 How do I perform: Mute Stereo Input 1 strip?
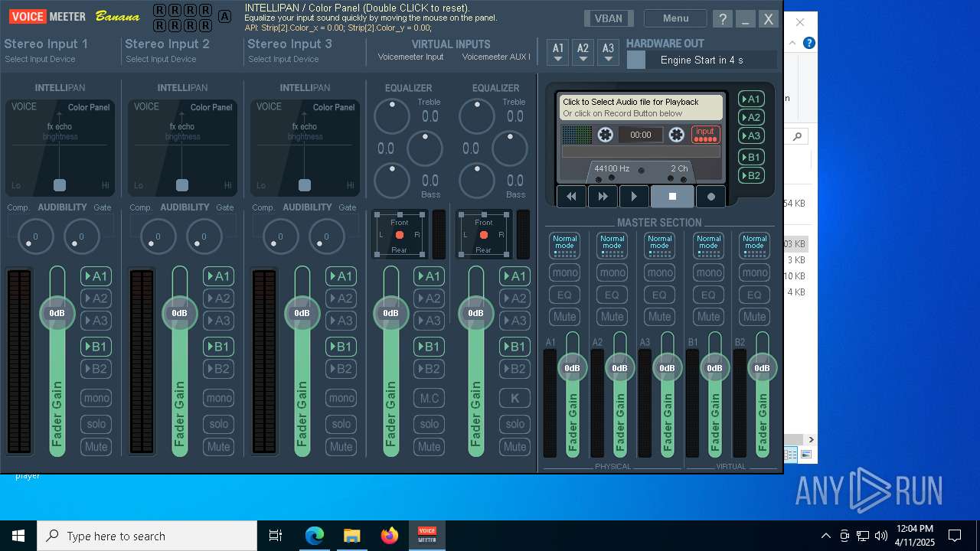click(x=96, y=447)
